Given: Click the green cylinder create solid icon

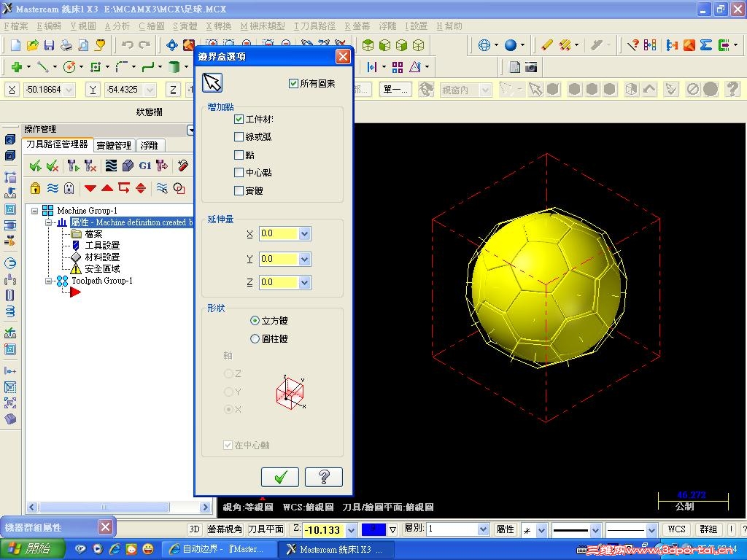Looking at the screenshot, I should [x=174, y=67].
